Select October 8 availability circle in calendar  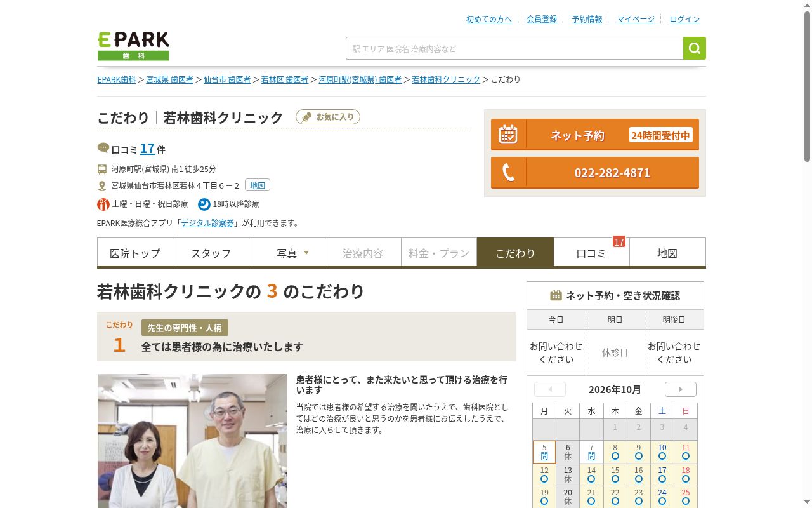pos(615,456)
